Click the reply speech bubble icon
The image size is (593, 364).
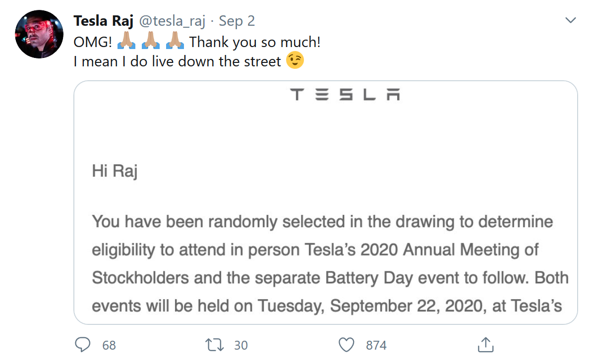click(x=83, y=344)
